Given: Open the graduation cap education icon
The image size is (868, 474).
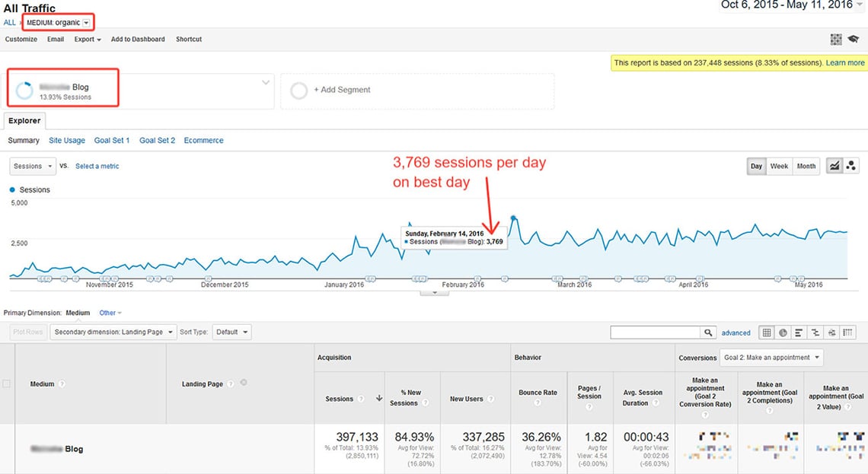Looking at the screenshot, I should click(853, 40).
